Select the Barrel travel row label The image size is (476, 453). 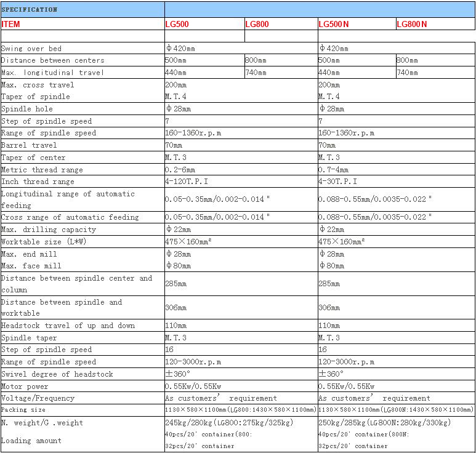[29, 145]
